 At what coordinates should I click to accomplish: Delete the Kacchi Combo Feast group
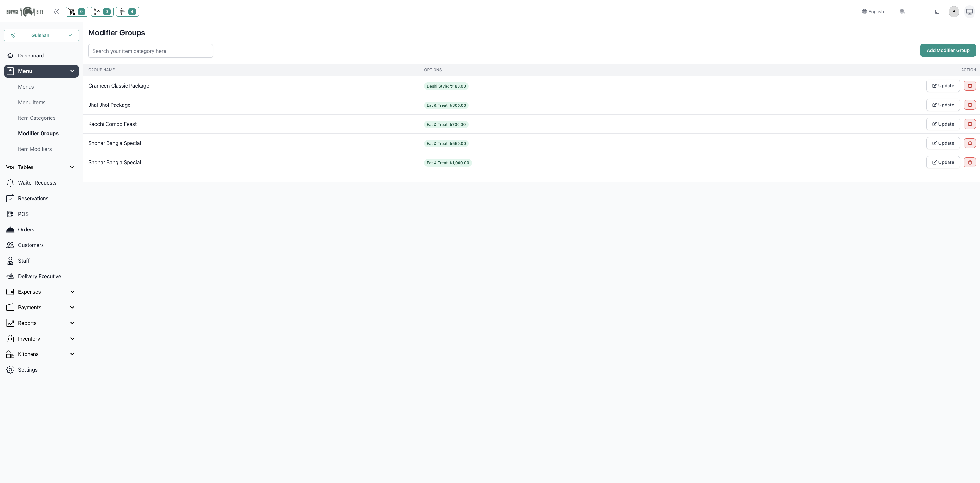pos(969,124)
